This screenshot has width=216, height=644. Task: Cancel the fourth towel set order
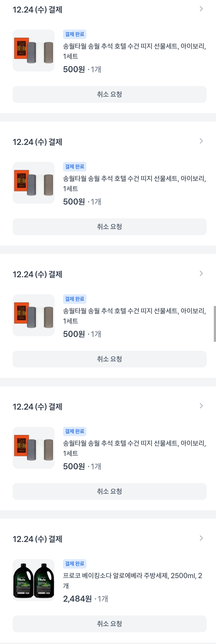(x=110, y=491)
